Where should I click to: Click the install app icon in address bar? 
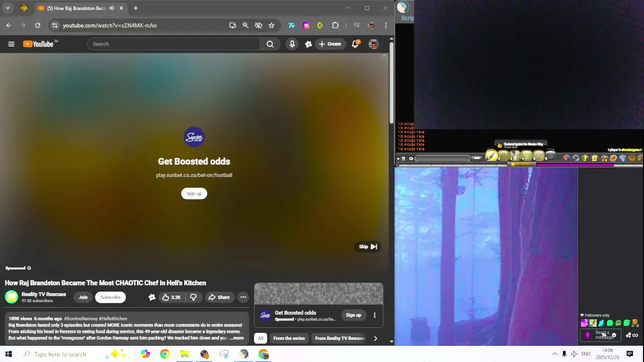[x=232, y=26]
